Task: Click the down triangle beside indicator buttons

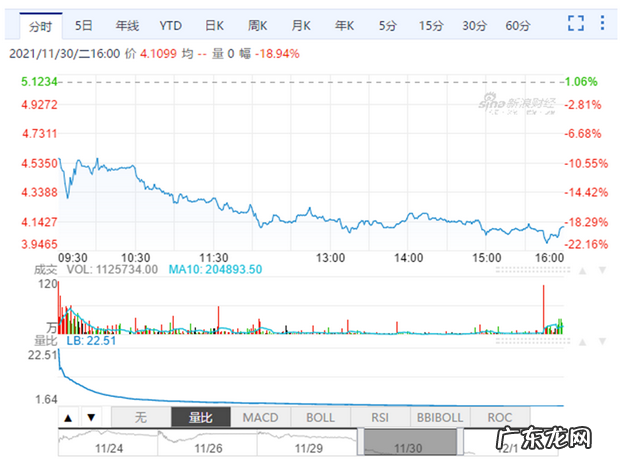Action: [91, 418]
